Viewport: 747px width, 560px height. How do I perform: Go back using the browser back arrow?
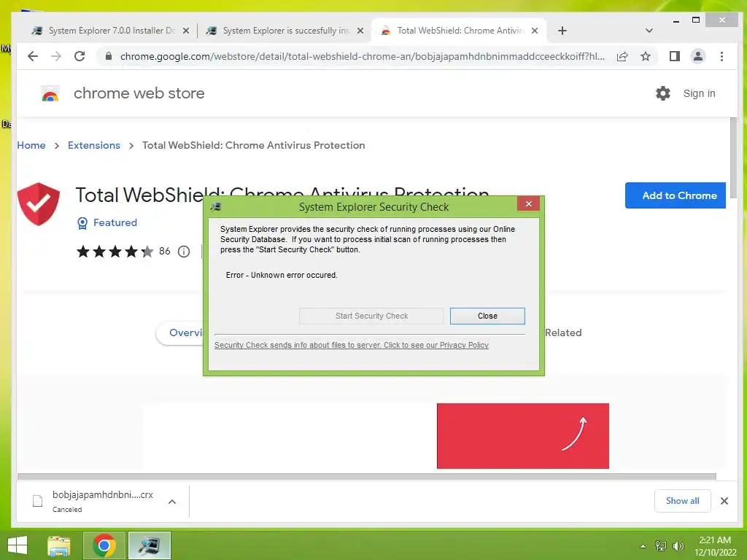point(32,56)
